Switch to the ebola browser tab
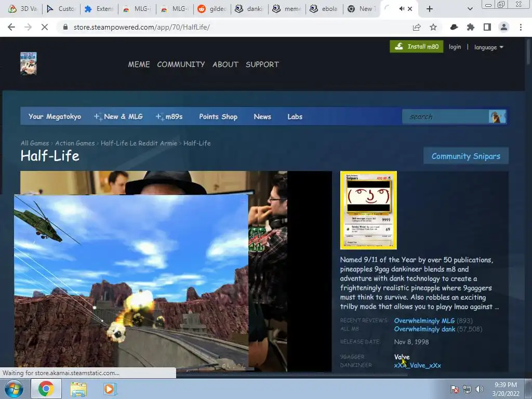 pos(324,9)
